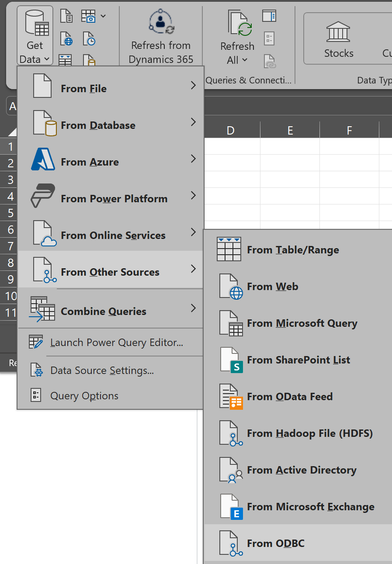Choose From Active Directory

coord(298,470)
